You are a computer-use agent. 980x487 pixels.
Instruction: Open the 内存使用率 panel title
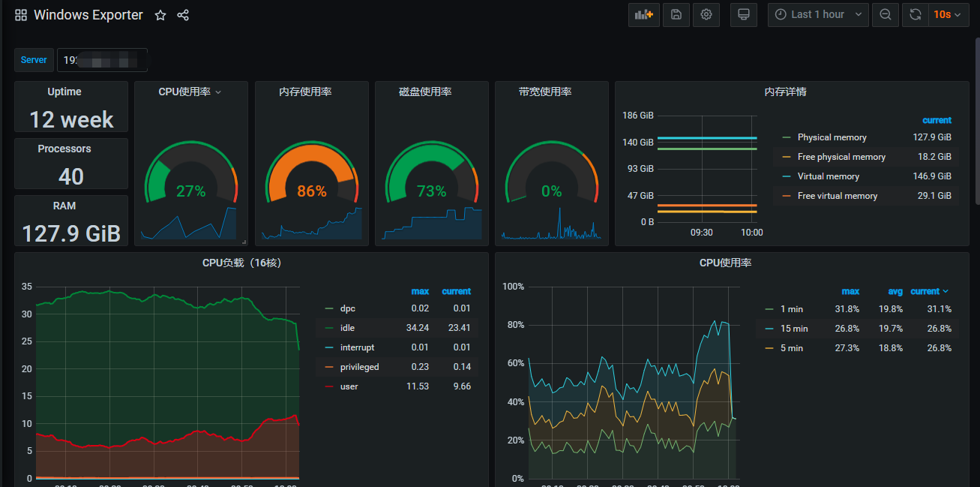(x=305, y=92)
